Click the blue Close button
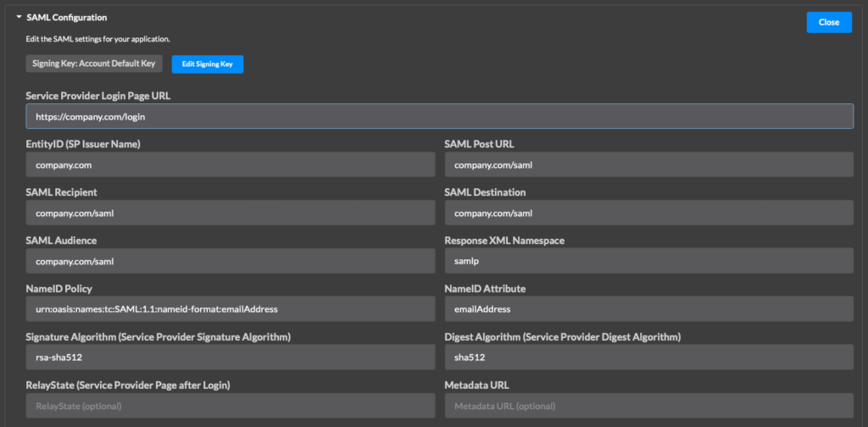868x427 pixels. [x=829, y=22]
